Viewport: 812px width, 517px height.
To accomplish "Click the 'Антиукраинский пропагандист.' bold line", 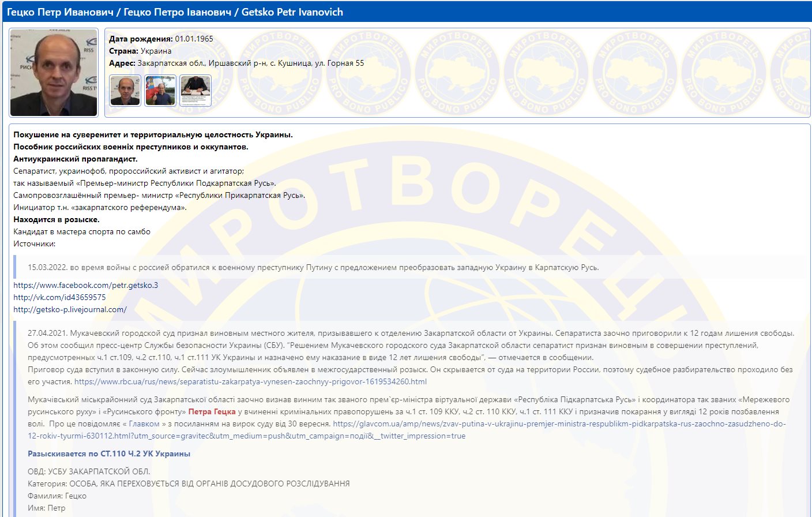I will click(76, 159).
